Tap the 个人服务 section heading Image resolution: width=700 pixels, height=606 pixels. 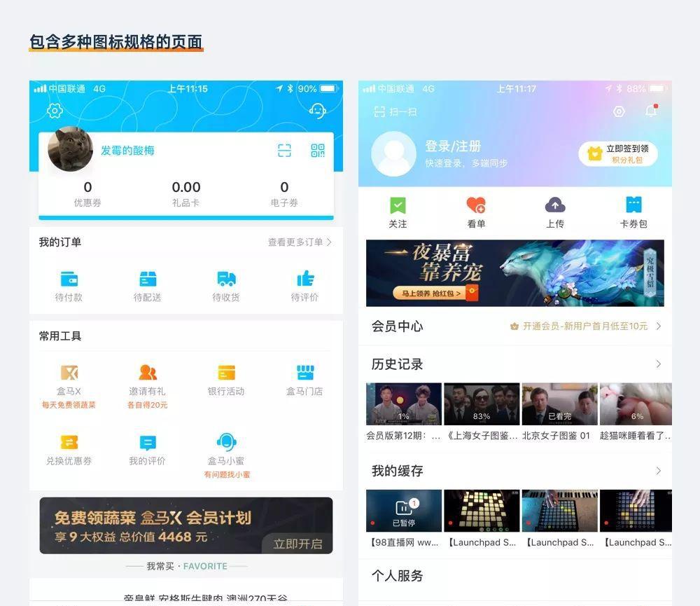[x=398, y=576]
